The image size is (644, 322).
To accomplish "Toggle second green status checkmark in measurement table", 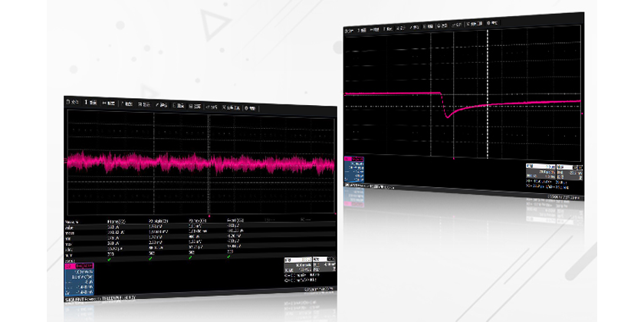I will click(x=150, y=257).
